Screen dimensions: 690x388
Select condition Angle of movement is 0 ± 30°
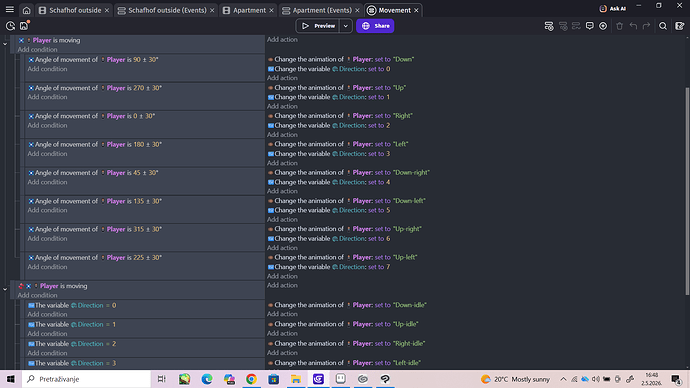click(91, 116)
